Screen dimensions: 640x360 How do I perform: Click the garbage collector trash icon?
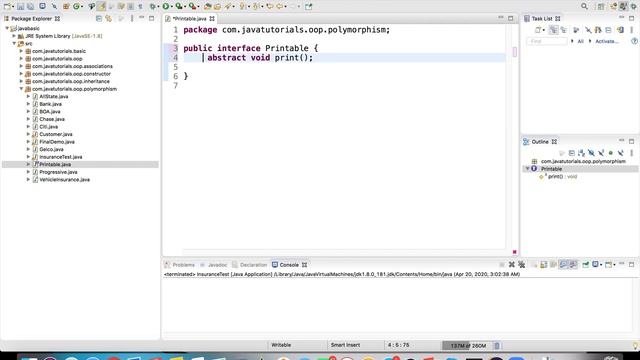(x=497, y=346)
